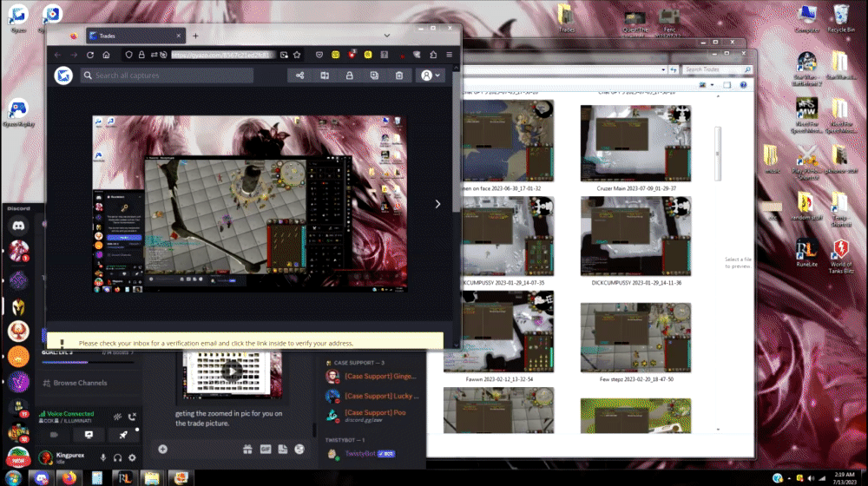This screenshot has height=486, width=868.
Task: Open Pocket save icon in Firefox
Action: tap(319, 55)
